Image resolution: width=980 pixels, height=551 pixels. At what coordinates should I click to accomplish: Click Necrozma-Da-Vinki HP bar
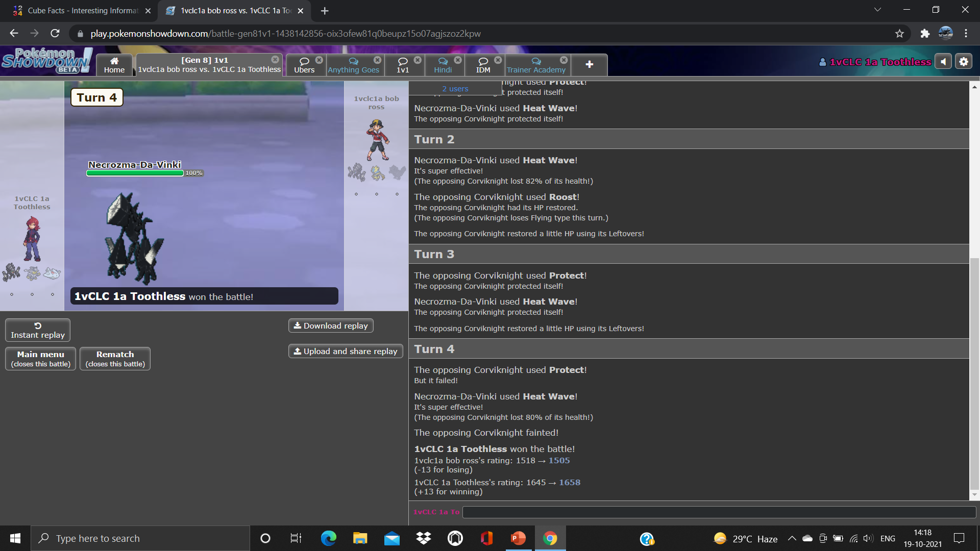point(135,173)
